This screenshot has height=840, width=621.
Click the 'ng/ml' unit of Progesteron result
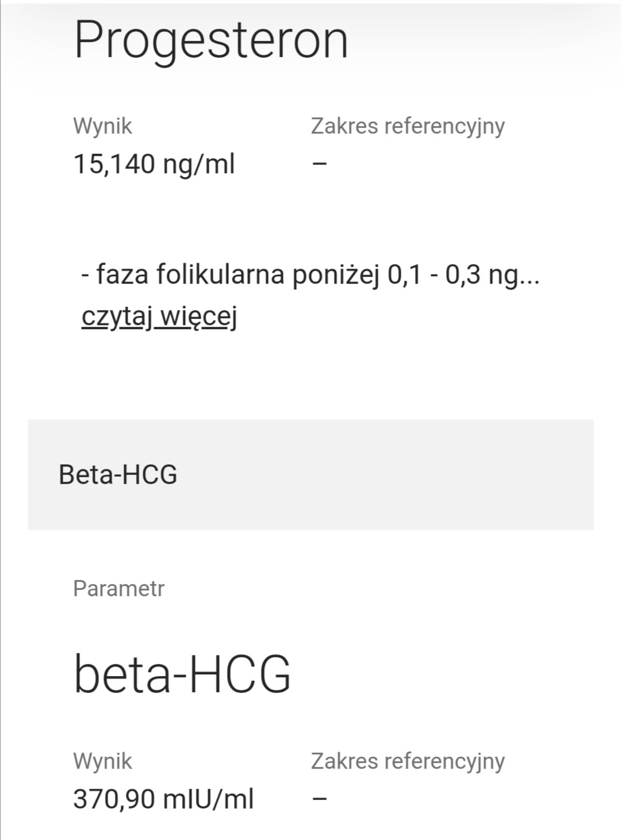point(199,164)
